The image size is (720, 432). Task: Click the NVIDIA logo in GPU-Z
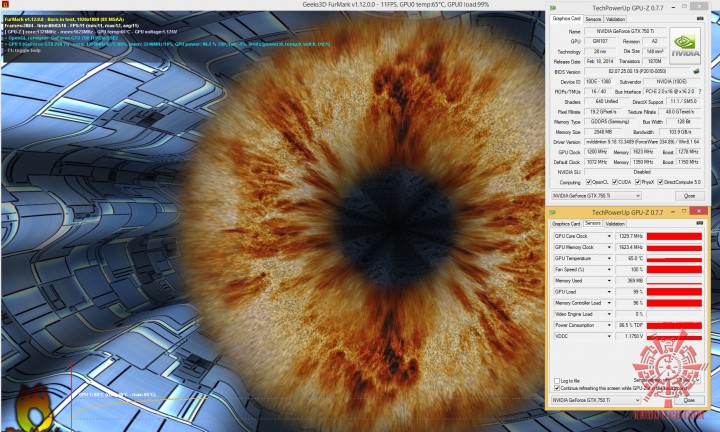[x=685, y=46]
